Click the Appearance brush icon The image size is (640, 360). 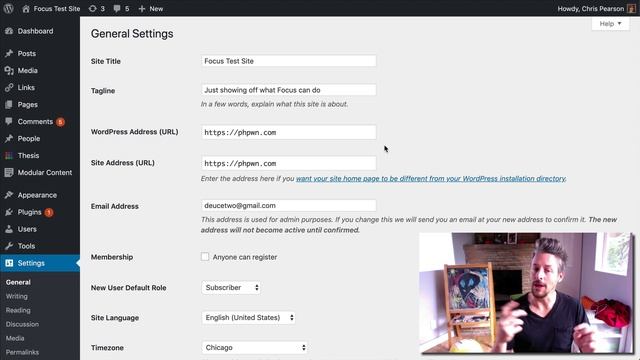pyautogui.click(x=9, y=195)
